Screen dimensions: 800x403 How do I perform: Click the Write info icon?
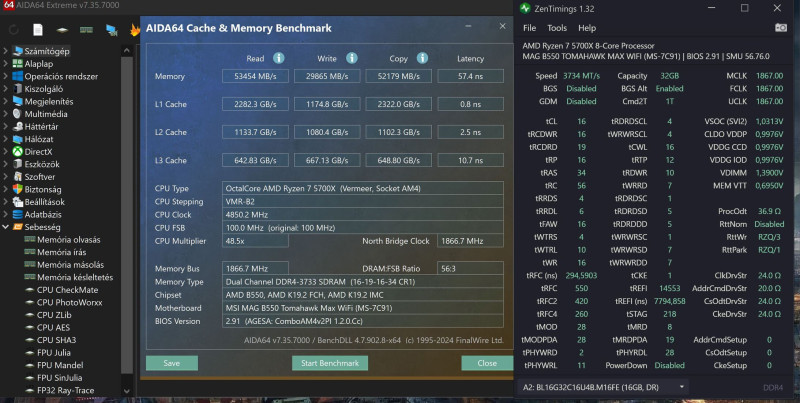tap(352, 58)
